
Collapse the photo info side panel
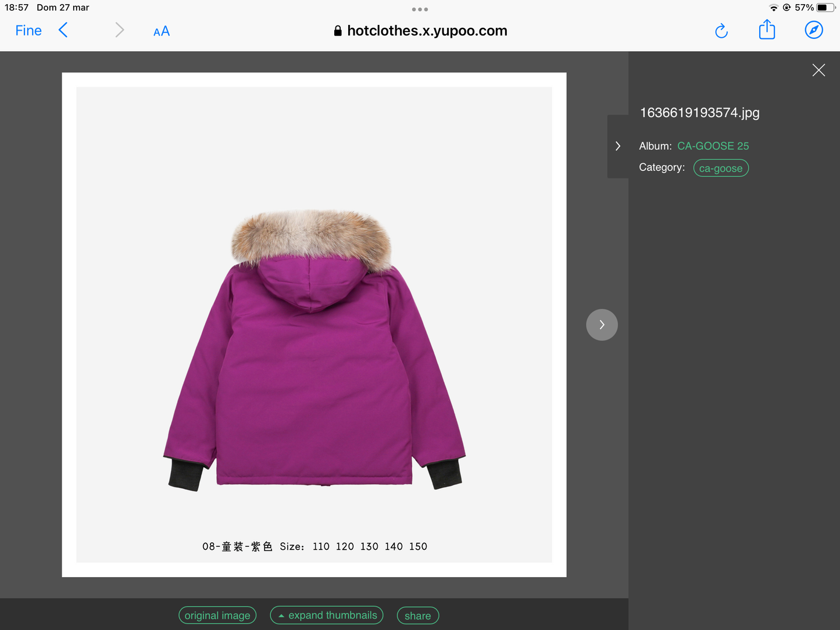pyautogui.click(x=617, y=146)
